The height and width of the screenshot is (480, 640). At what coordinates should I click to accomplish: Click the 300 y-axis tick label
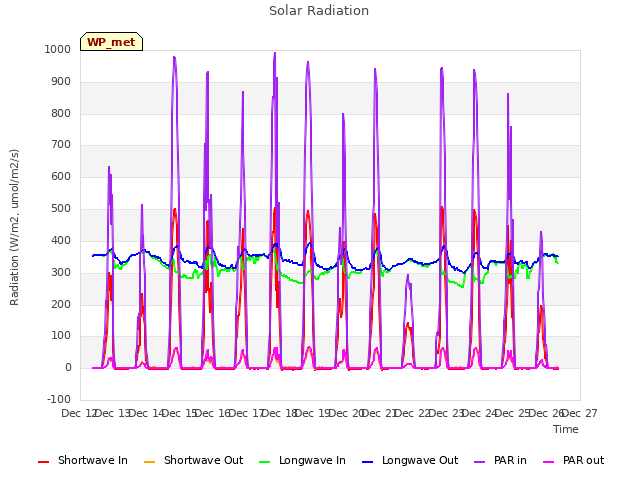[x=61, y=272]
